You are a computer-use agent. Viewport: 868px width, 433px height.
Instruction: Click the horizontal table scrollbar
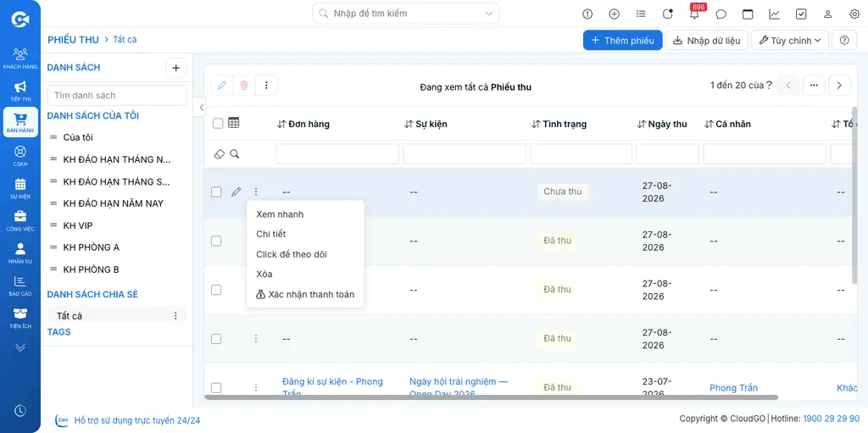[491, 397]
